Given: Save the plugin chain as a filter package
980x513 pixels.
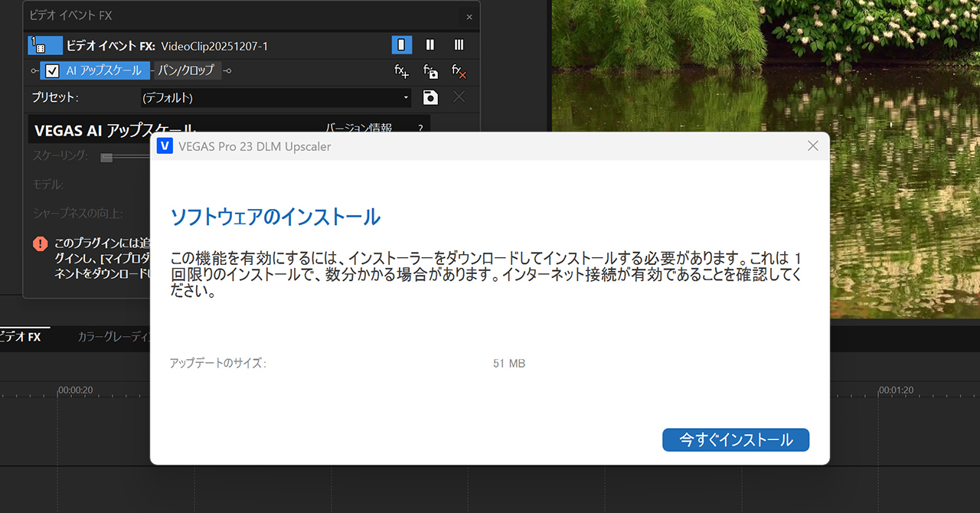Looking at the screenshot, I should [x=430, y=71].
